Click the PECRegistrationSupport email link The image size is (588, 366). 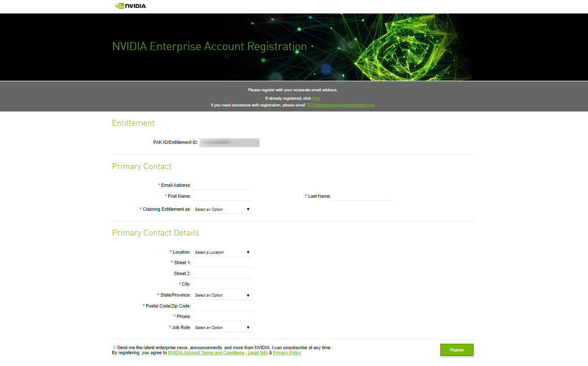click(x=340, y=105)
